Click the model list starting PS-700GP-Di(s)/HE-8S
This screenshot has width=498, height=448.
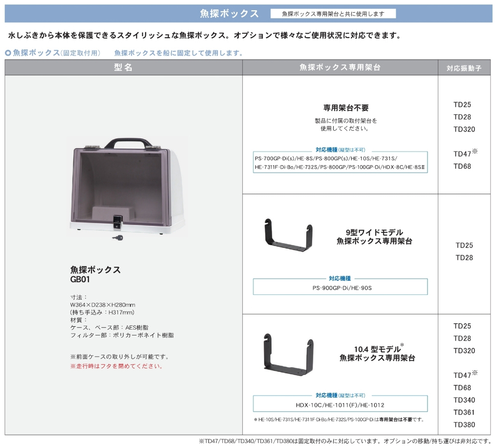click(326, 158)
